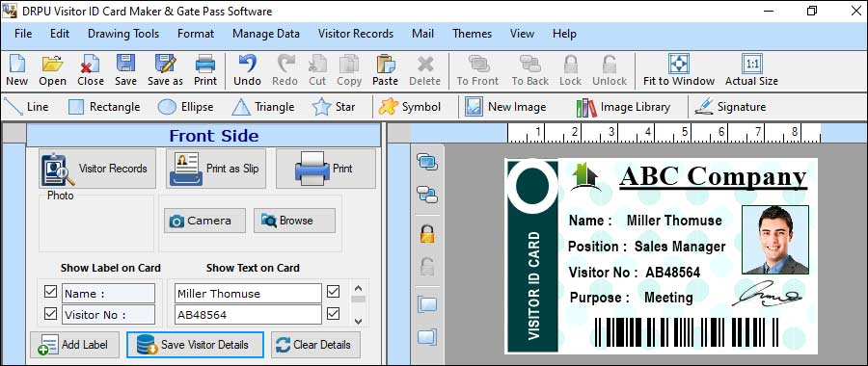The image size is (868, 366).
Task: Select the Line drawing tool
Action: [26, 107]
